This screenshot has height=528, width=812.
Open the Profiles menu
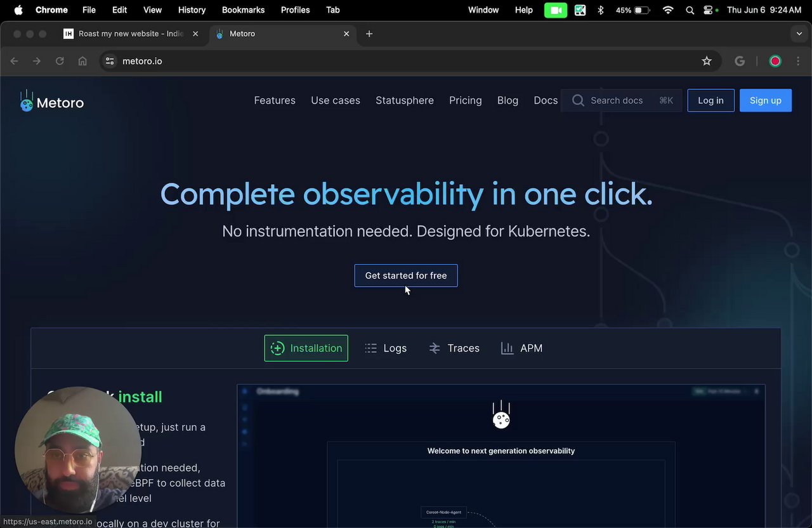pyautogui.click(x=295, y=10)
